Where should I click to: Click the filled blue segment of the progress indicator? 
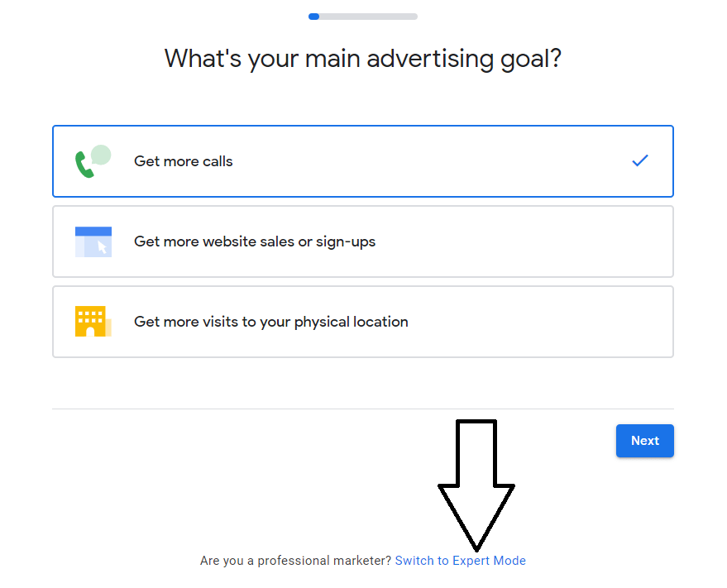pyautogui.click(x=313, y=16)
